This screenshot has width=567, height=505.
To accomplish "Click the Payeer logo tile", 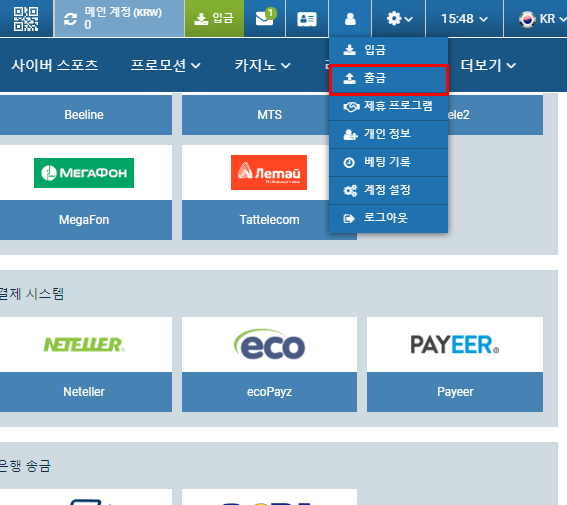I will (455, 344).
